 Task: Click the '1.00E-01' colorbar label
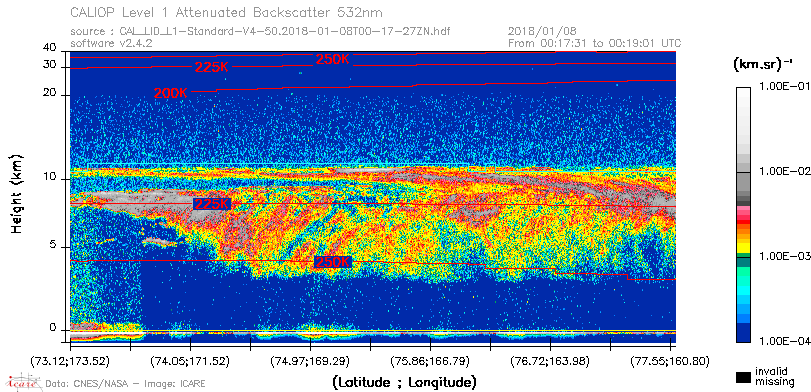pyautogui.click(x=785, y=87)
